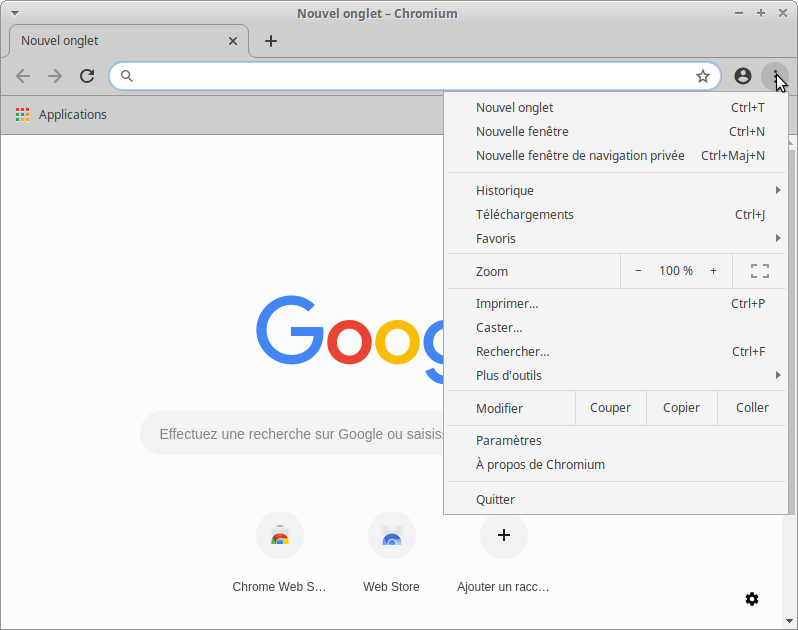This screenshot has height=630, width=798.
Task: Select Nouvelle fenêtre de navigation privée
Action: tap(580, 156)
